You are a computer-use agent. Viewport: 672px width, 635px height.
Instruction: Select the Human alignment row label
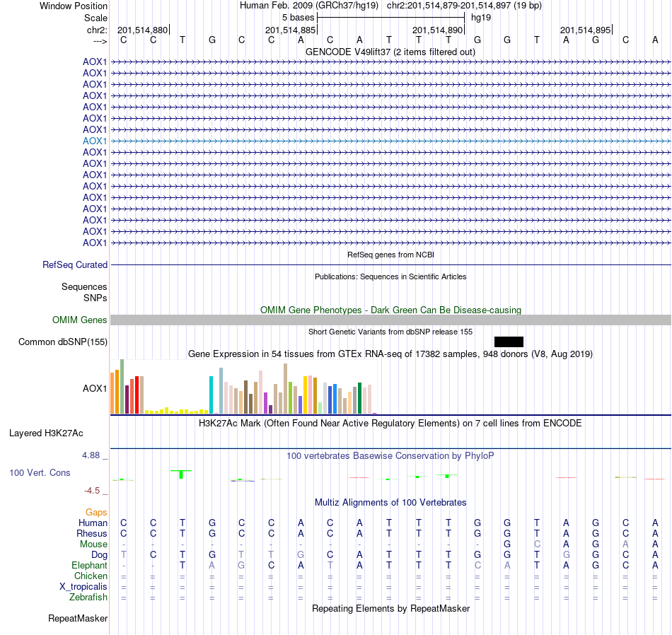pos(93,523)
